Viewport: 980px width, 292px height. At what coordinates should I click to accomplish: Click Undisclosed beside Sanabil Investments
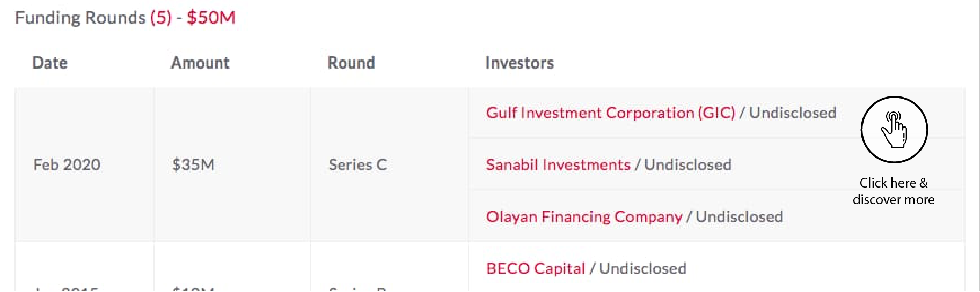tap(688, 164)
